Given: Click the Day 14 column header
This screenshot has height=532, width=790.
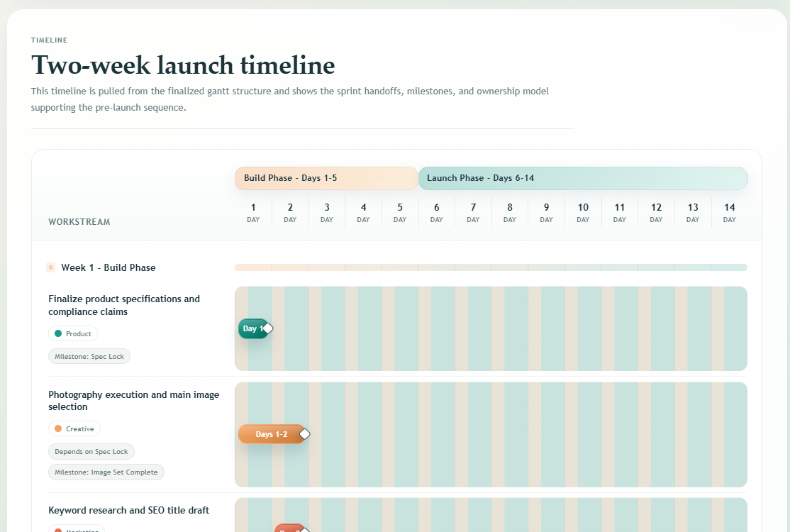Looking at the screenshot, I should (x=729, y=212).
